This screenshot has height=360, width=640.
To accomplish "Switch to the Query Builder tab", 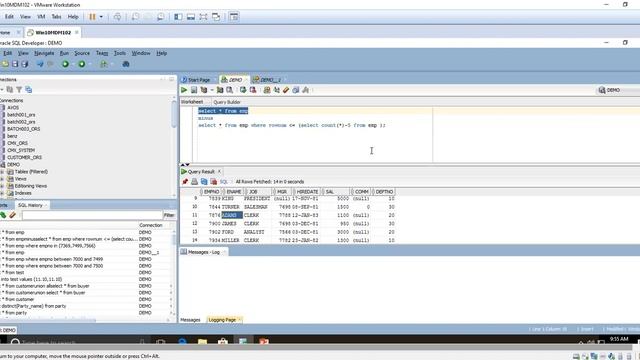I will pyautogui.click(x=227, y=102).
